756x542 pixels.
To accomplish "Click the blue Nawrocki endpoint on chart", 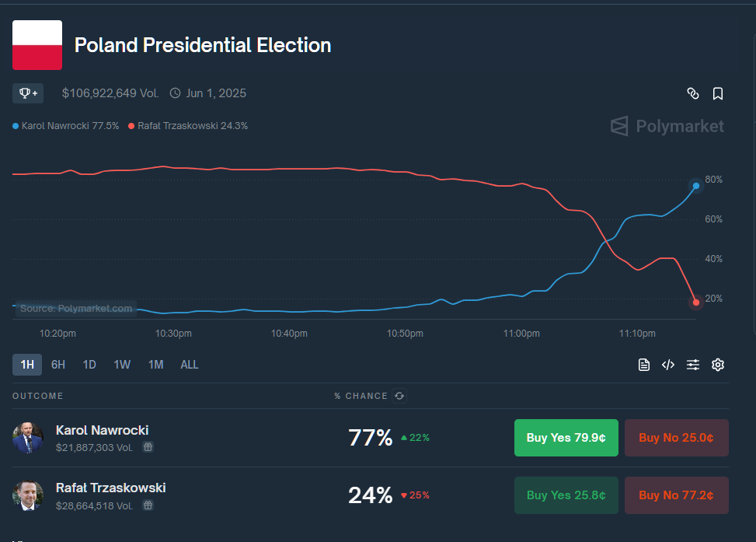I will coord(696,186).
